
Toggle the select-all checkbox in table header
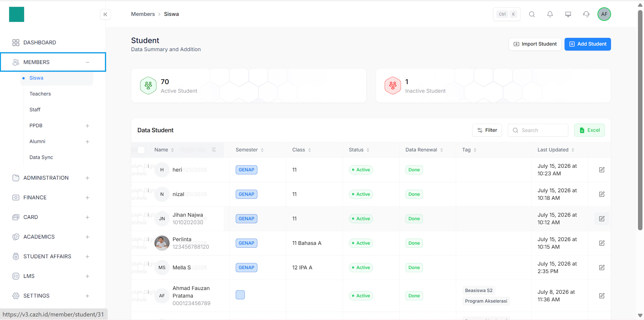(141, 150)
